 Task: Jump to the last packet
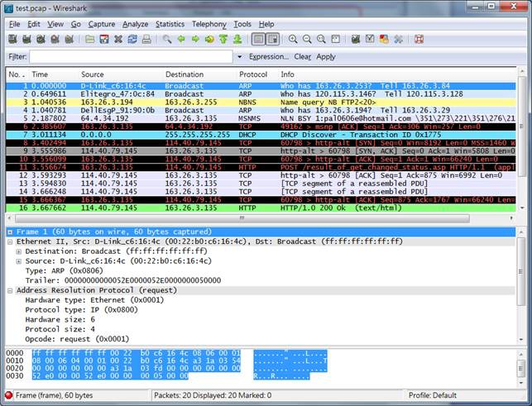click(237, 40)
